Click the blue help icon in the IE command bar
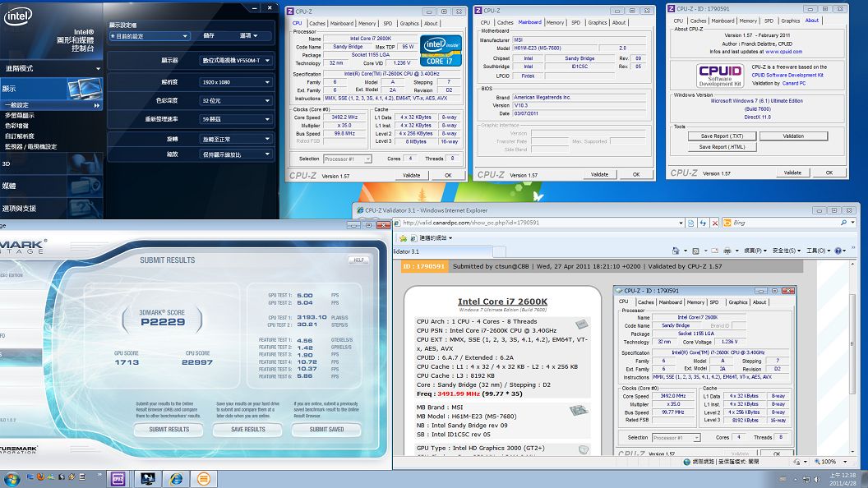Screen dimensions: 868x488 point(838,251)
